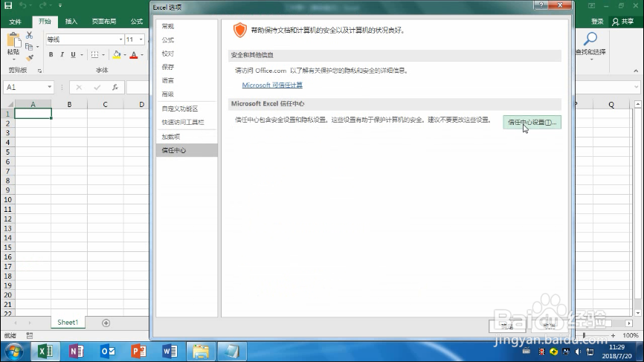Click the Trust Center Settings button
This screenshot has height=362, width=644.
532,123
